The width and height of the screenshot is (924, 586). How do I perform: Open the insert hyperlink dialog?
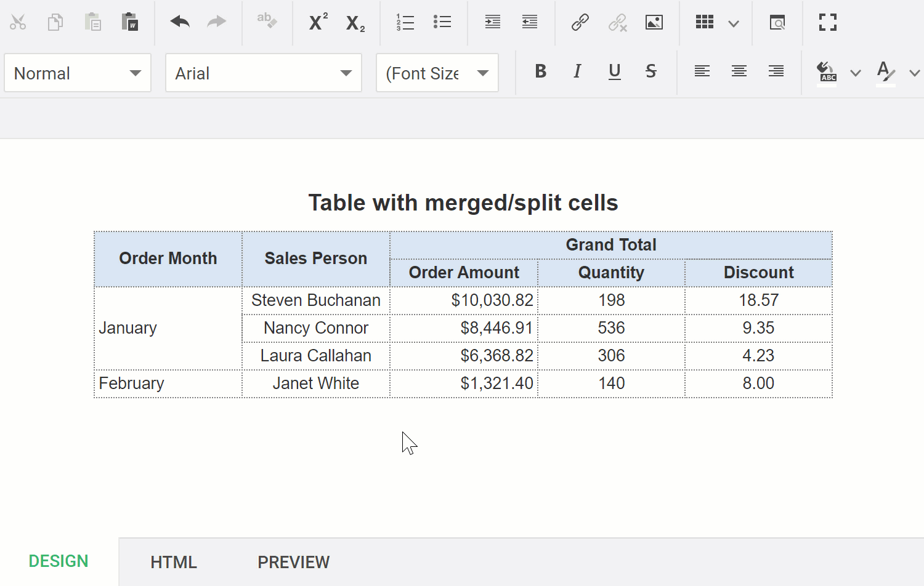click(580, 23)
